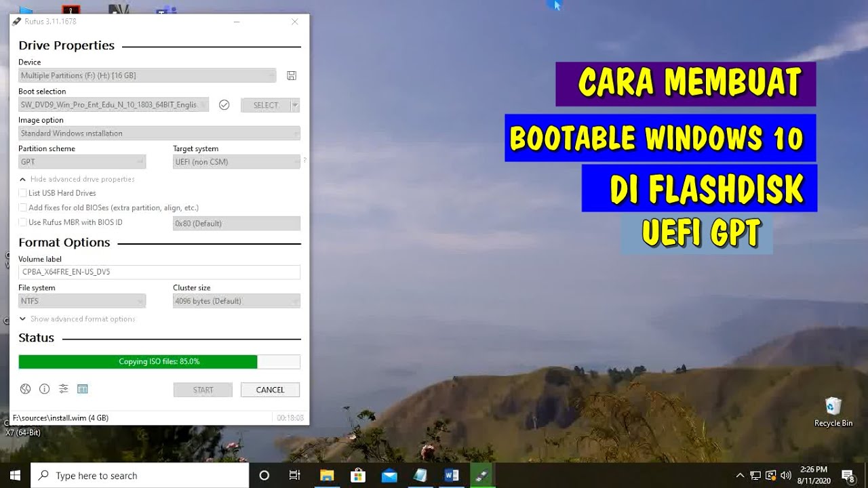This screenshot has height=488, width=868.
Task: Open the File system NTFS dropdown
Action: pyautogui.click(x=82, y=301)
